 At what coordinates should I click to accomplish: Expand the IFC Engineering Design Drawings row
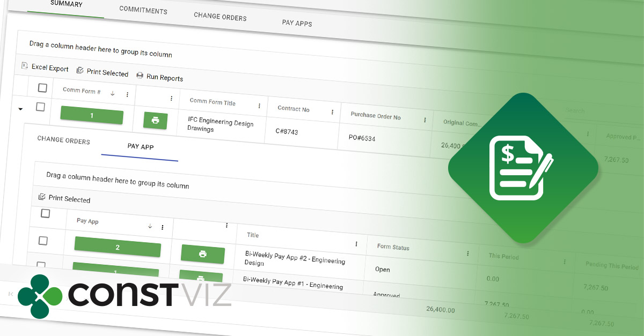(20, 108)
